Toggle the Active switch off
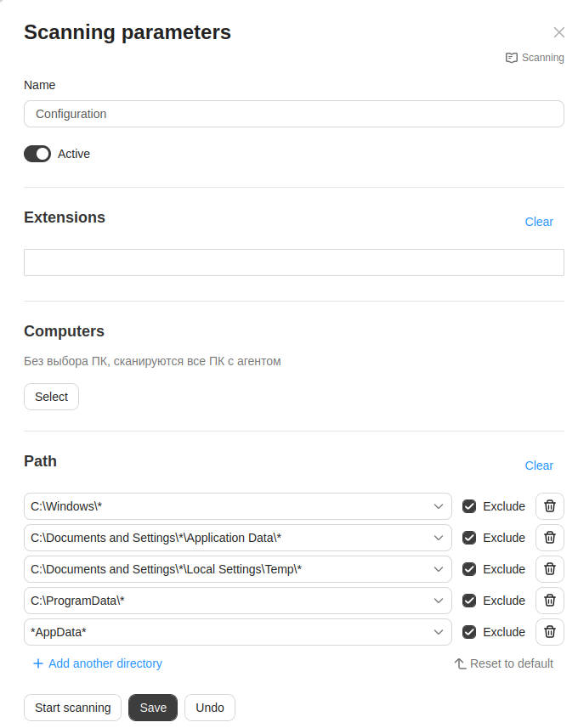Screen dimensions: 578x728 coord(37,154)
